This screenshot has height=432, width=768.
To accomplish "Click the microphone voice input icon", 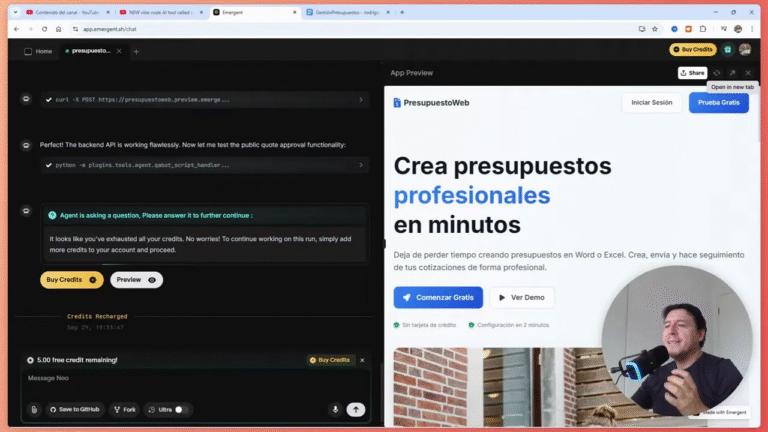I will (335, 409).
